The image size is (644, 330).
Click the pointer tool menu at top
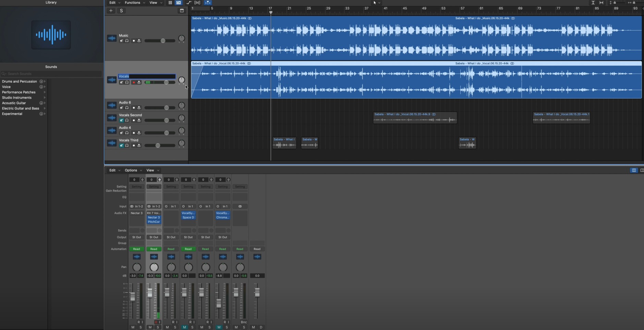click(376, 2)
